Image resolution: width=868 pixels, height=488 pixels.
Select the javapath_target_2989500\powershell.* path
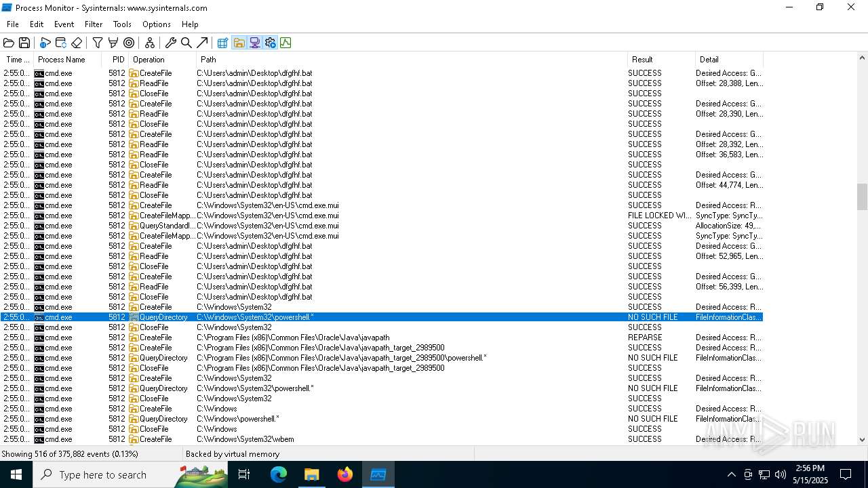click(342, 358)
